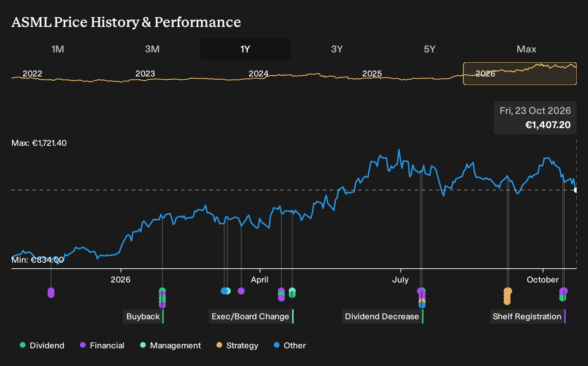Select the lower purple event dot at far left
Viewport: 588px width, 366px height.
pos(51,294)
